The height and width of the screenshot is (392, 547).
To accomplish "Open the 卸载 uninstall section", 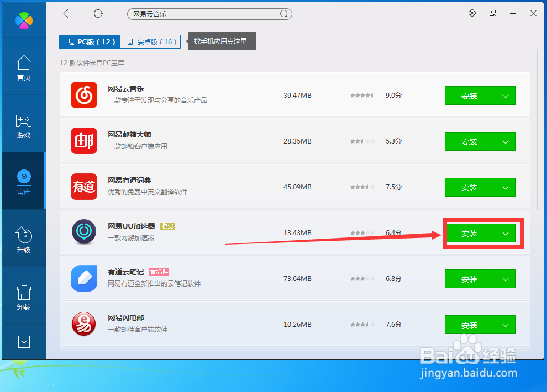I will (x=24, y=298).
